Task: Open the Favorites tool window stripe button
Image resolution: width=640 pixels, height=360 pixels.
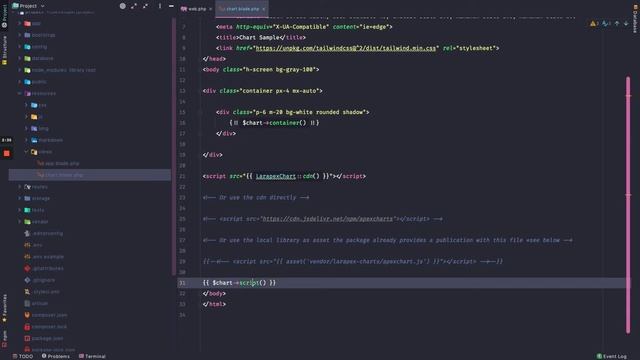Action: [4, 308]
